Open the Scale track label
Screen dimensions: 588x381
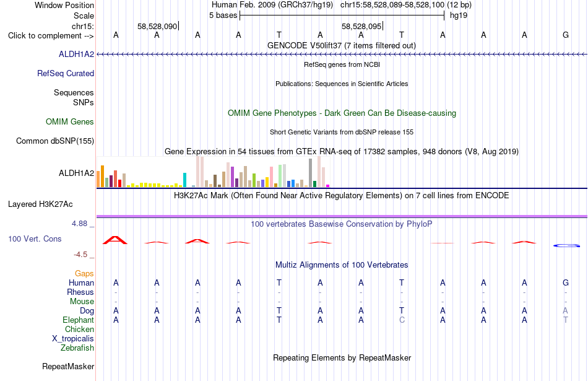(x=84, y=15)
